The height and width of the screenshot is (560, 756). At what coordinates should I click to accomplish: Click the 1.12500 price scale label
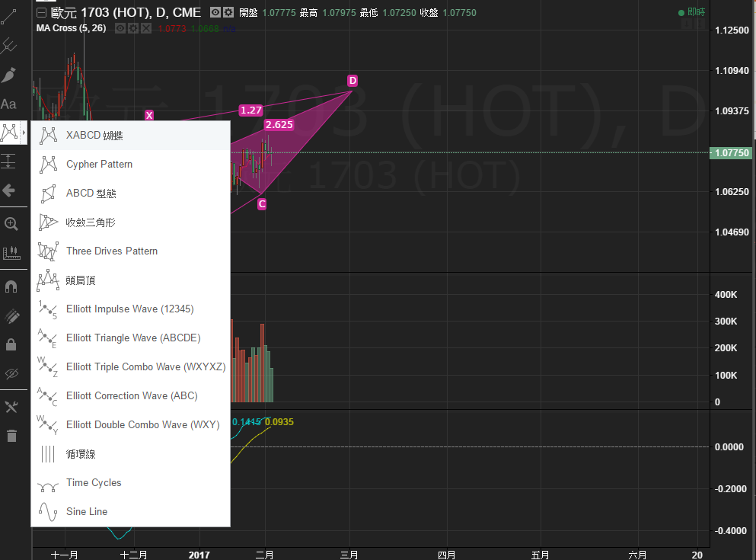[x=732, y=30]
